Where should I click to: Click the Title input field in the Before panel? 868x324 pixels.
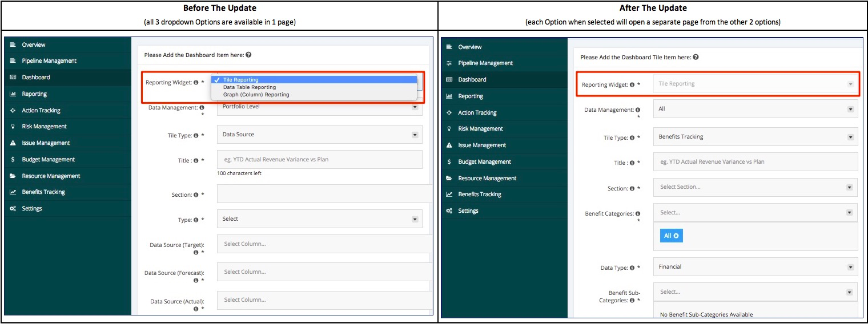pos(320,160)
